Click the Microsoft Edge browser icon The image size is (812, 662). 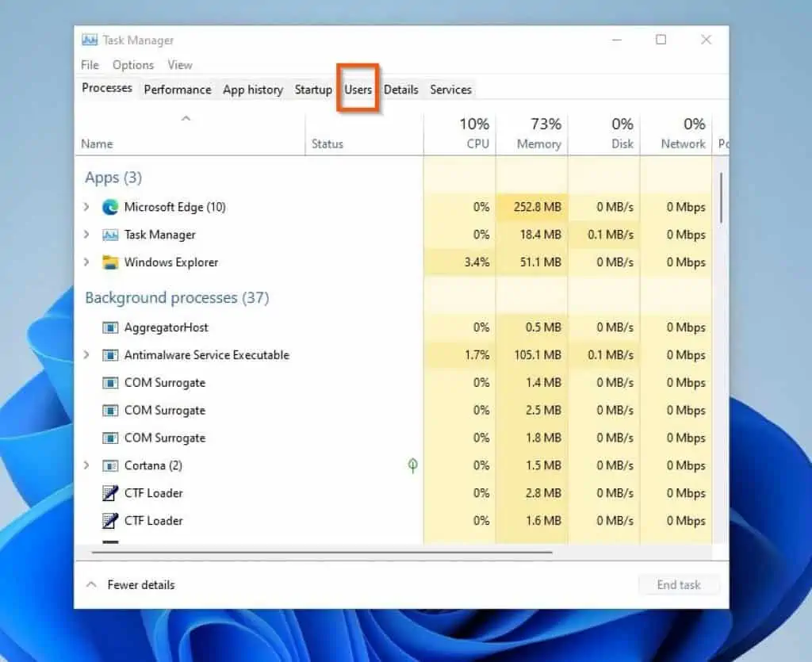[111, 207]
